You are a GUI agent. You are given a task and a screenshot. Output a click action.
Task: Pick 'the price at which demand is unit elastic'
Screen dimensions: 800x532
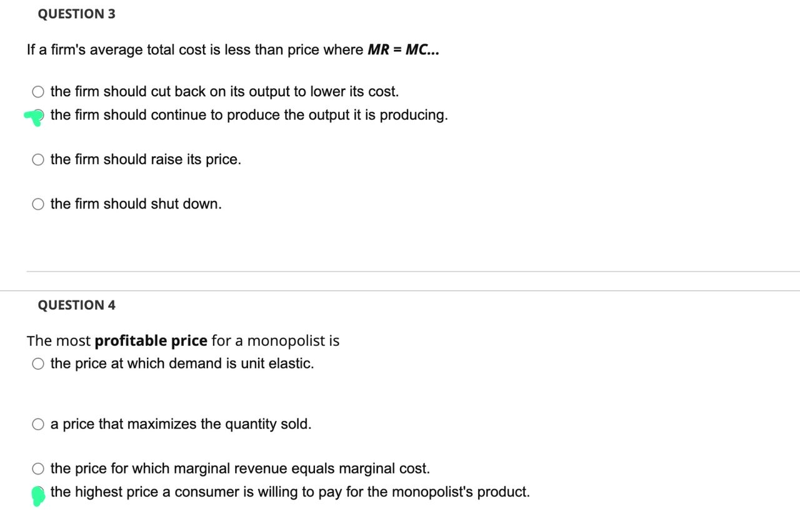tap(37, 363)
